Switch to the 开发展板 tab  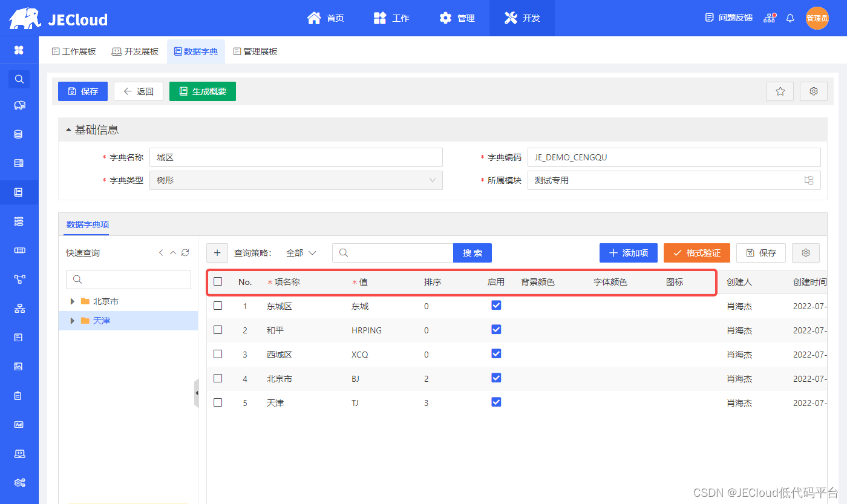point(136,51)
